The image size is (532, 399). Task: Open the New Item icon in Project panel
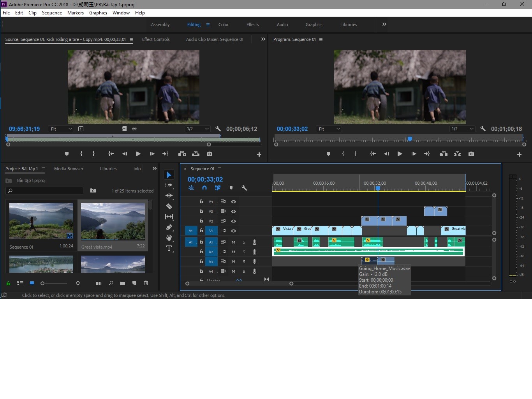click(134, 283)
